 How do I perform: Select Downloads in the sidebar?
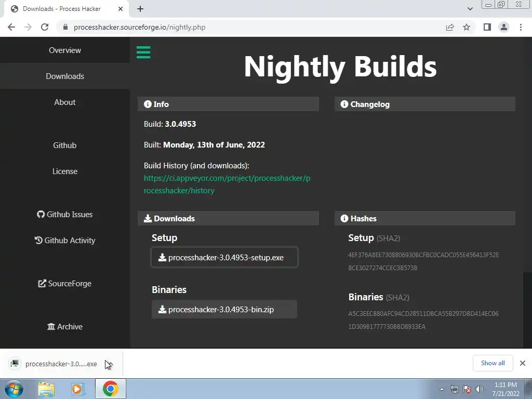click(65, 76)
